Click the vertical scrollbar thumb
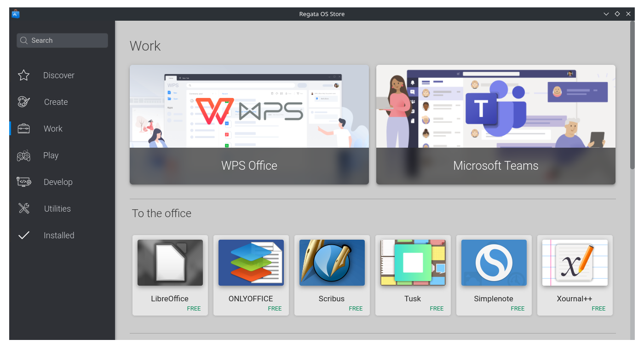This screenshot has width=644, height=351. coord(632,95)
